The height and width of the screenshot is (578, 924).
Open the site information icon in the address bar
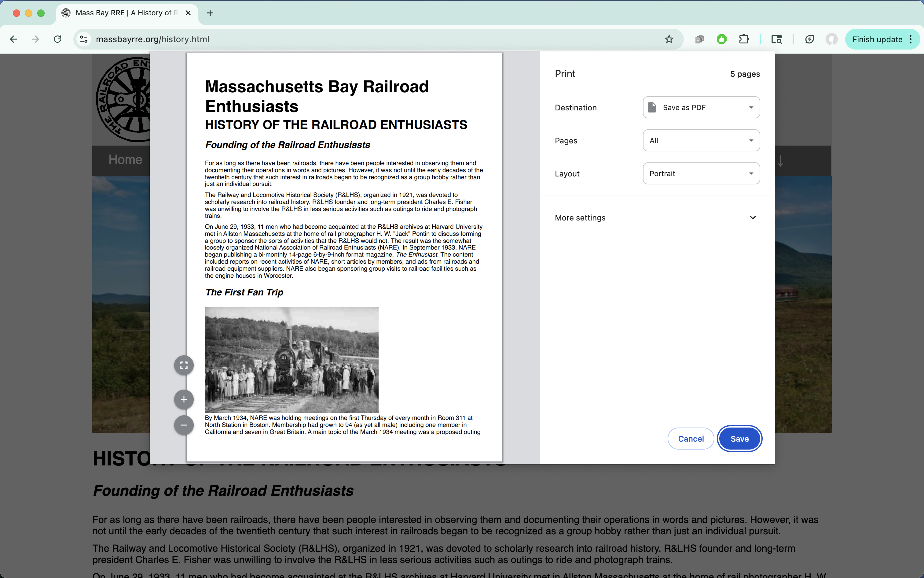pos(84,39)
